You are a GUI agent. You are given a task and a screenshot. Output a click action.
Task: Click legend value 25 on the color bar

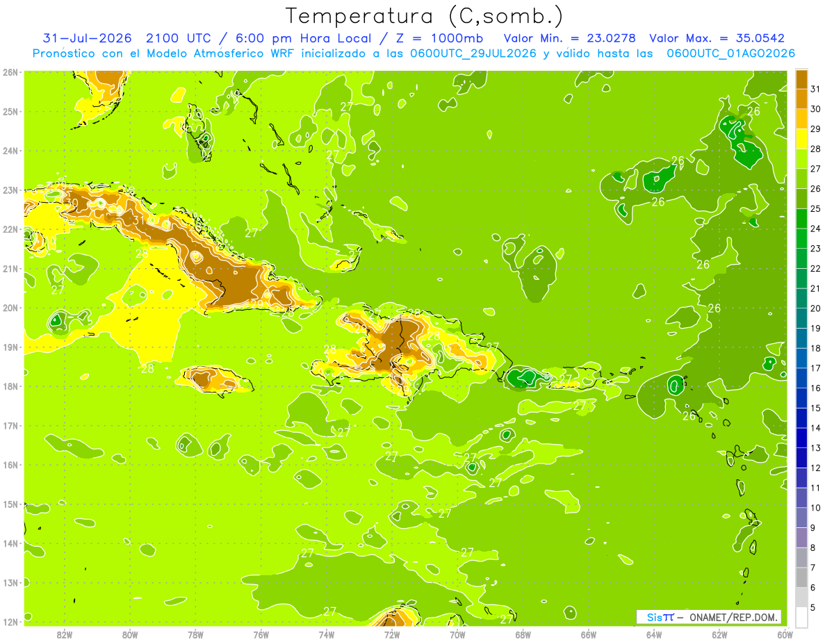pyautogui.click(x=815, y=208)
